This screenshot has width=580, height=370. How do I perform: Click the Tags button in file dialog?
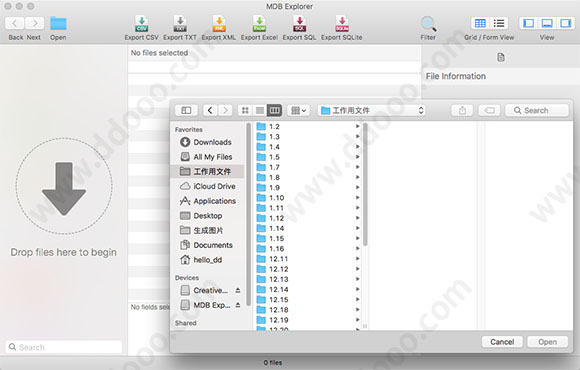[x=489, y=110]
